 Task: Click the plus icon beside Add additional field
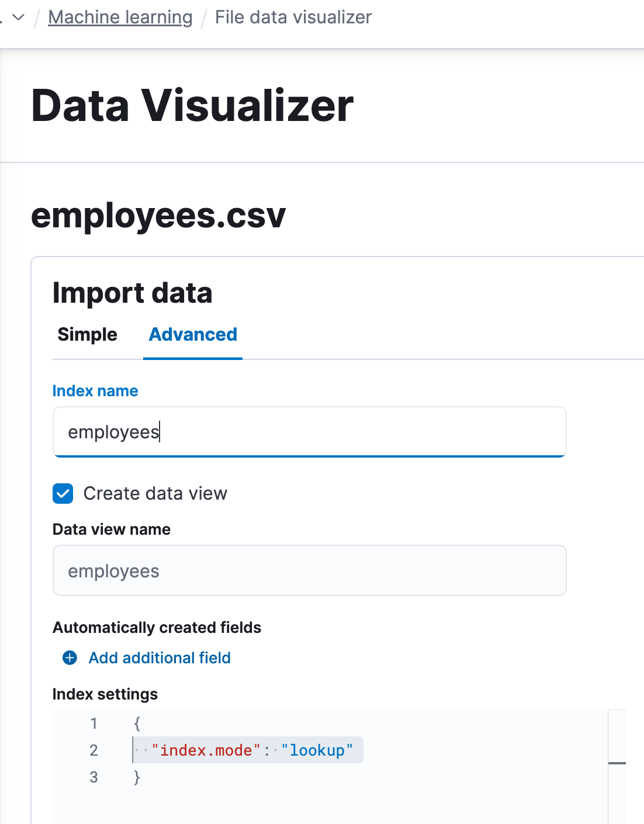click(x=70, y=658)
